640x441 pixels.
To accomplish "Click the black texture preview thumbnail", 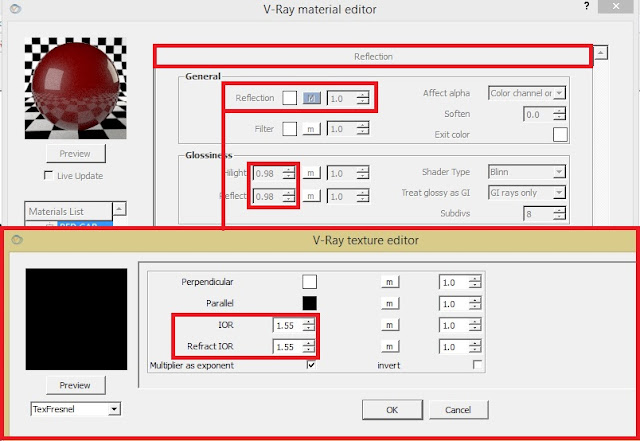I will click(x=76, y=319).
